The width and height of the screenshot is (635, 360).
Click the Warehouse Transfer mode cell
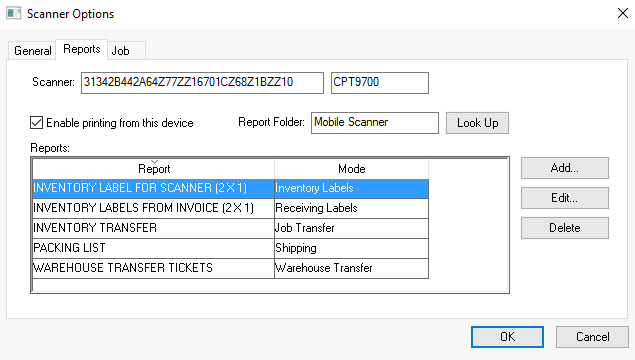click(352, 268)
